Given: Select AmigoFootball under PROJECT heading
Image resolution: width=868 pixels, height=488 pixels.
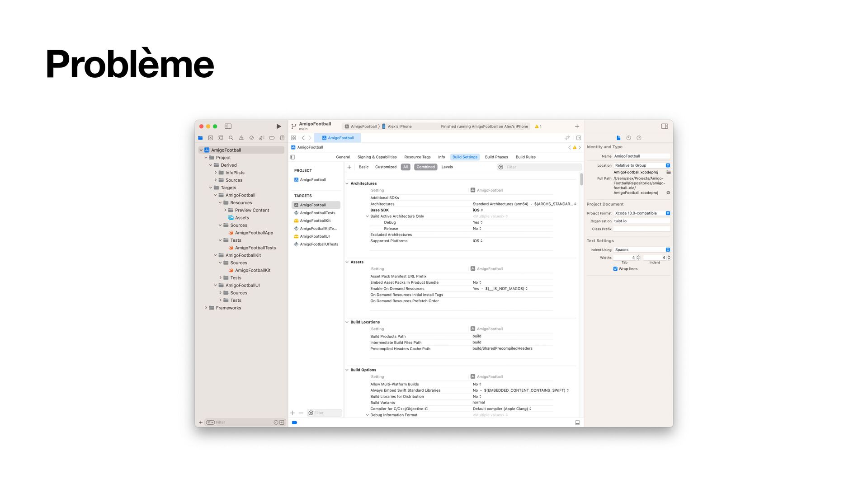Looking at the screenshot, I should tap(313, 180).
